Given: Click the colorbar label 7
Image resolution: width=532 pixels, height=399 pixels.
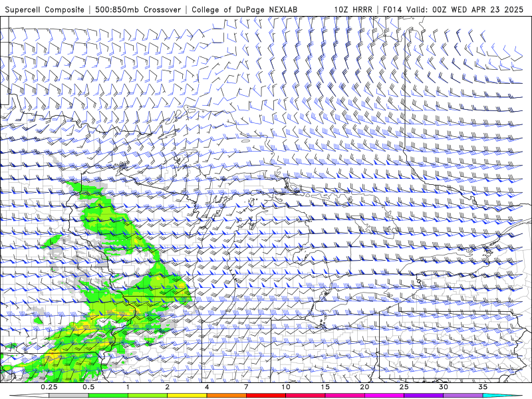Looking at the screenshot, I should [246, 387].
